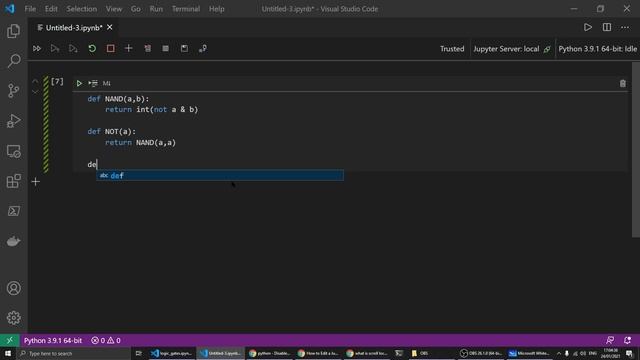Open the Go menu
Screen dimensions: 640x360
[x=136, y=9]
